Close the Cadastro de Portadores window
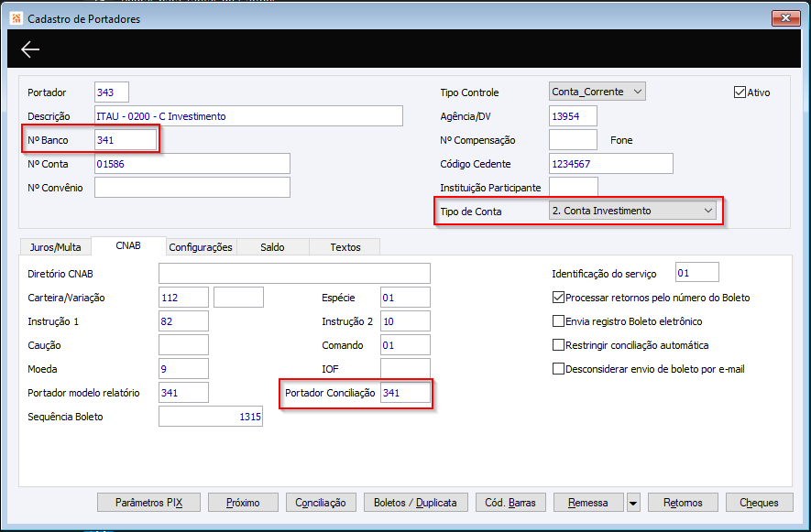This screenshot has height=532, width=811. 785,18
